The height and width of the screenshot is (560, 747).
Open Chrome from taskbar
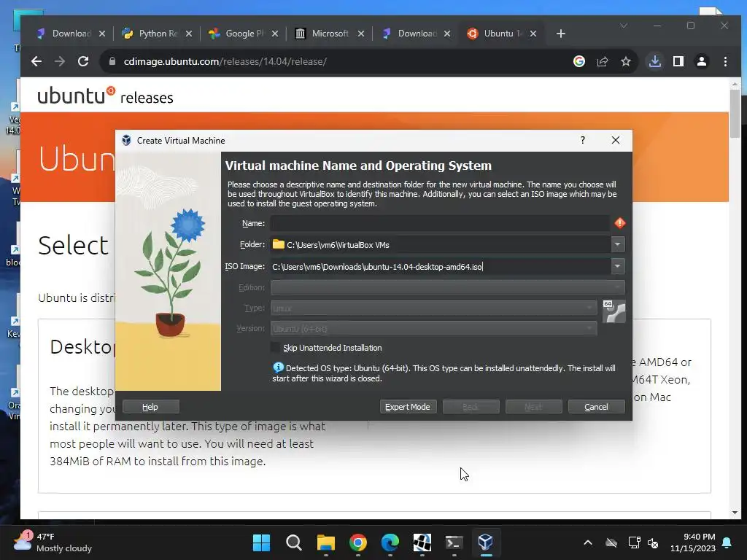(357, 542)
